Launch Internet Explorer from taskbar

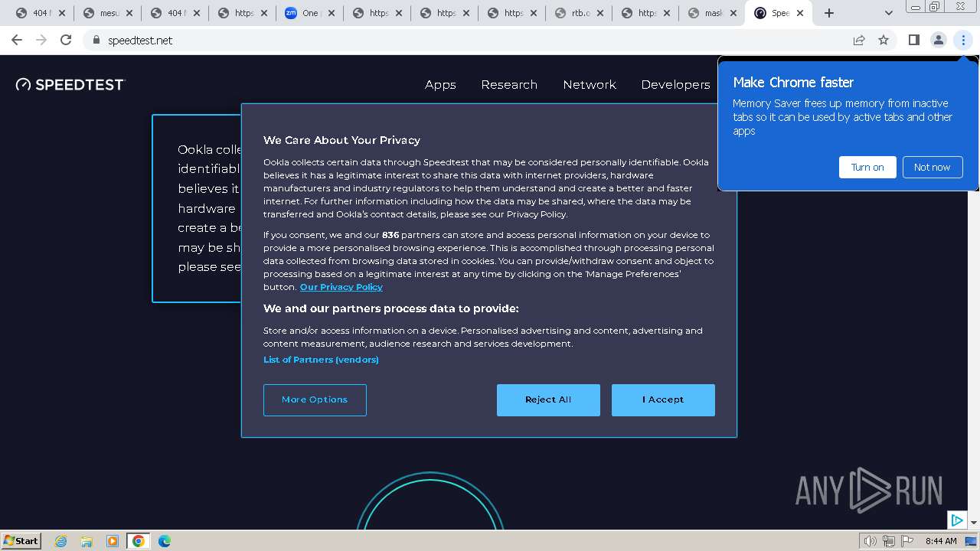coord(60,541)
